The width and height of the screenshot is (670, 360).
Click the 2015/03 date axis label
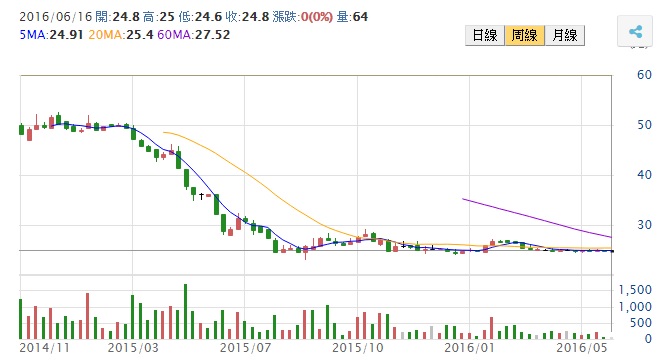tap(133, 348)
